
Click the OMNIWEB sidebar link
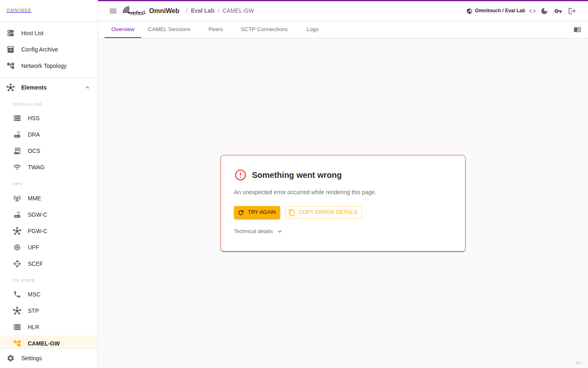click(19, 11)
